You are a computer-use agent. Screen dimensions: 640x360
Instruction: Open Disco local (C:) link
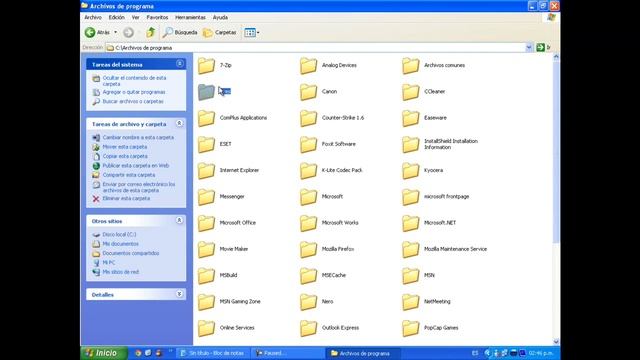pos(119,235)
